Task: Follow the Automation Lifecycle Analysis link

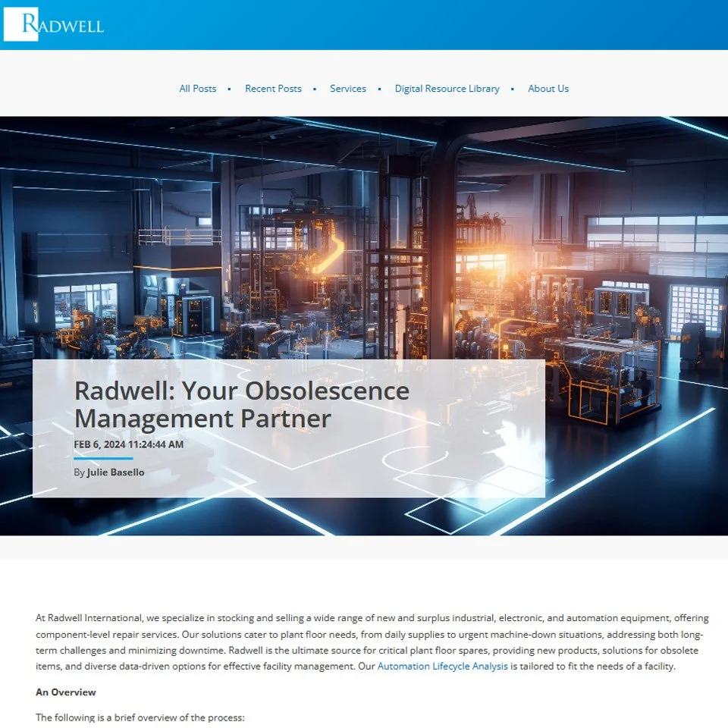Action: coord(442,667)
